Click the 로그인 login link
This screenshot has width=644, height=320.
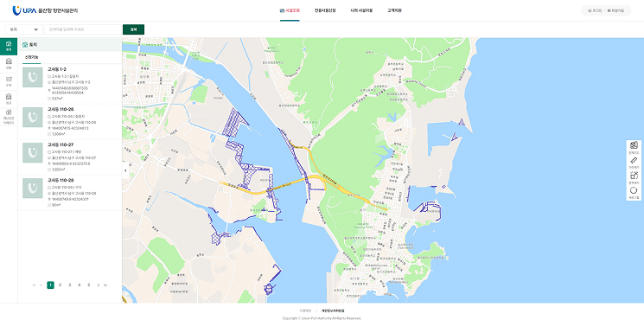pos(595,10)
